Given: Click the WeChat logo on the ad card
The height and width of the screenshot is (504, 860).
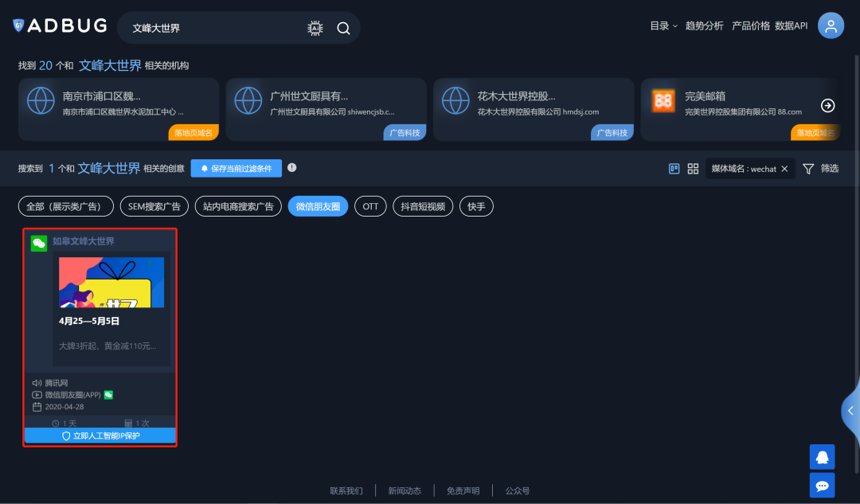Looking at the screenshot, I should tap(39, 243).
